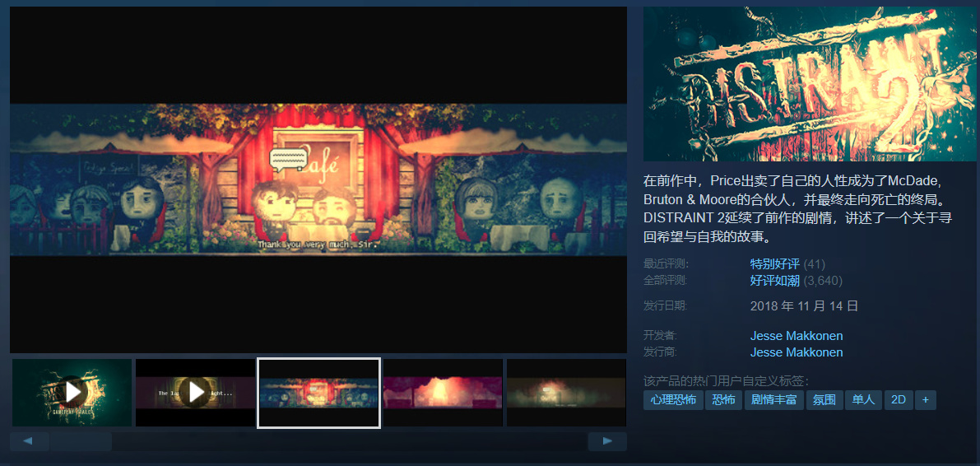Image resolution: width=980 pixels, height=466 pixels.
Task: Click the recent review count (41)
Action: (x=815, y=264)
